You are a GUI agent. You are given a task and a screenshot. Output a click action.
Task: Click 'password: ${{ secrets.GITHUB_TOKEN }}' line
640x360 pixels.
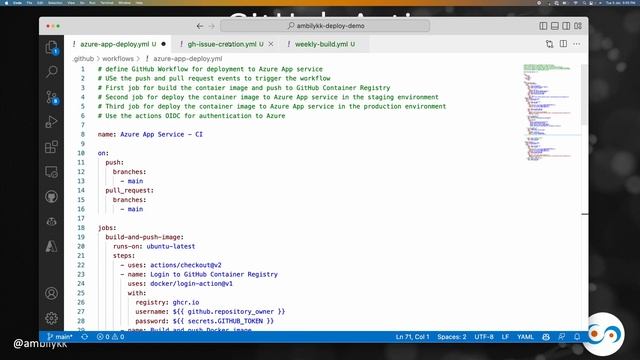click(204, 321)
